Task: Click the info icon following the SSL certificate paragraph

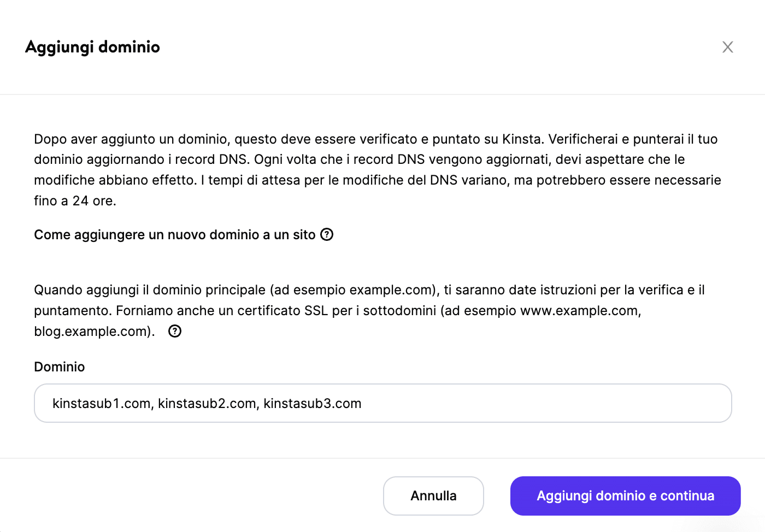Action: coord(174,331)
